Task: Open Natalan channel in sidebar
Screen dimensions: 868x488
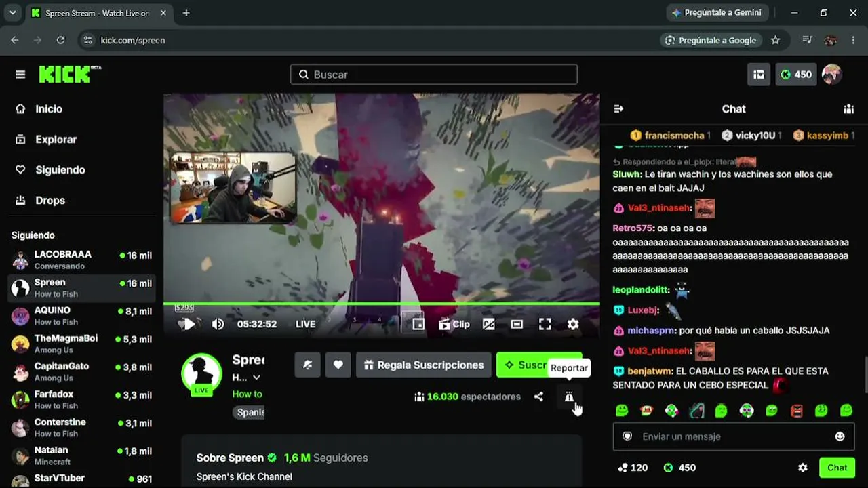Action: point(81,455)
